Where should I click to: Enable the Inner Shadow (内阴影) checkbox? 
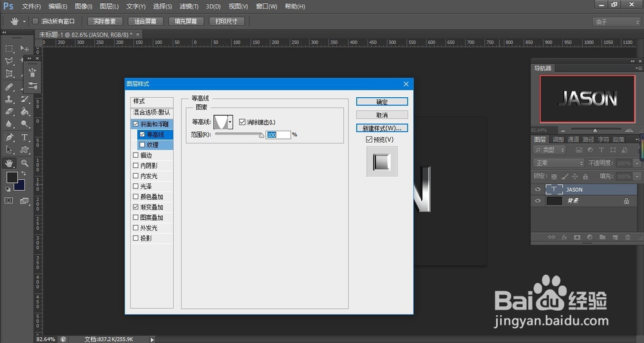(x=135, y=165)
